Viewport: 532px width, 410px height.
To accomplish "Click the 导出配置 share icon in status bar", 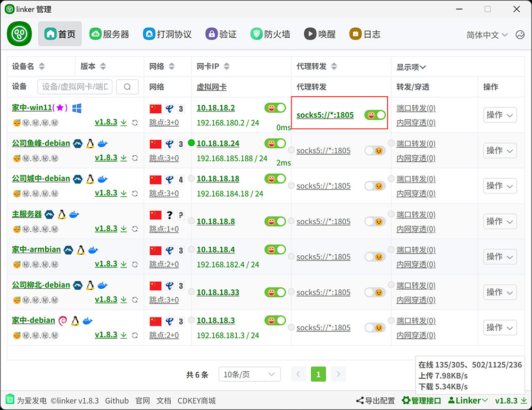I will (360, 400).
